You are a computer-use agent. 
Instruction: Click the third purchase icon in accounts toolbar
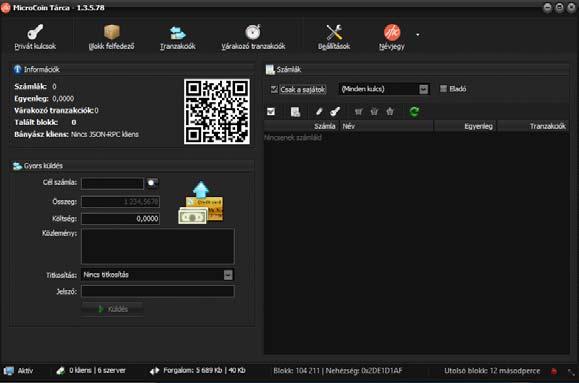click(x=390, y=111)
